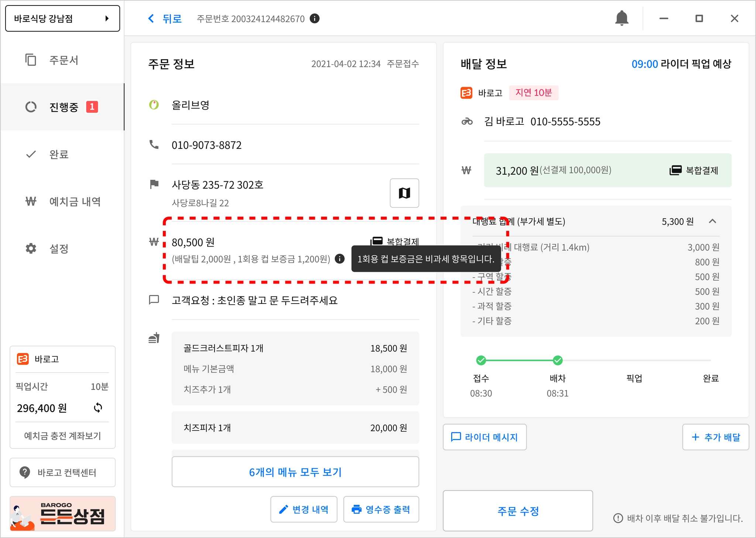This screenshot has height=538, width=756.
Task: Click the 변경 내역 button
Action: click(304, 509)
